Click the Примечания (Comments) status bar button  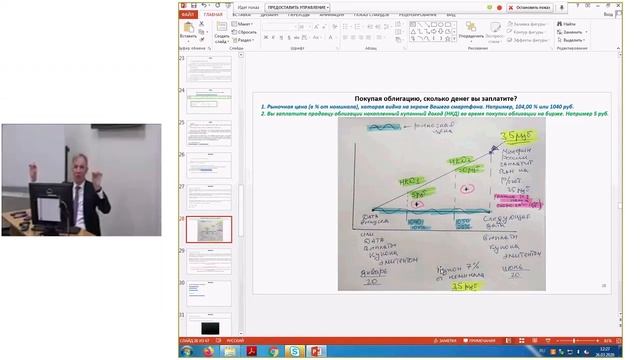click(x=479, y=340)
